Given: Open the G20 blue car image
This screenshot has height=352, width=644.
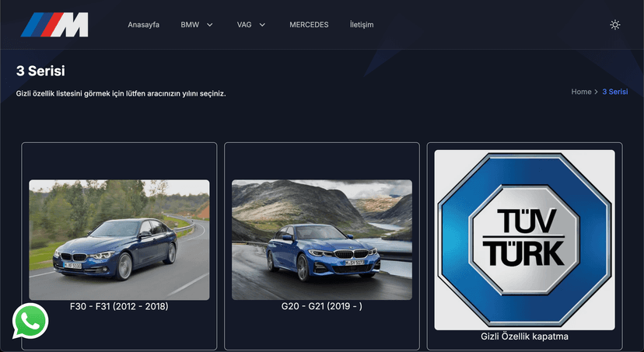Looking at the screenshot, I should (322, 240).
